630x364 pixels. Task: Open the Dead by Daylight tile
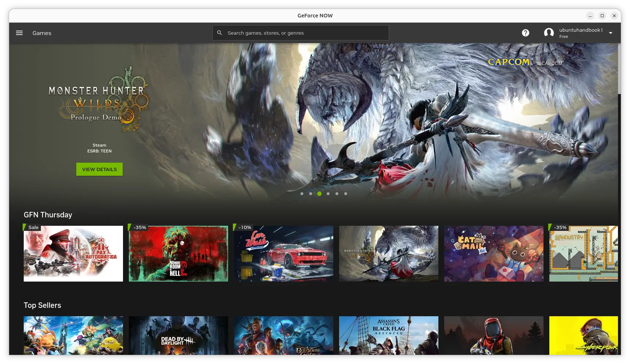pos(178,336)
